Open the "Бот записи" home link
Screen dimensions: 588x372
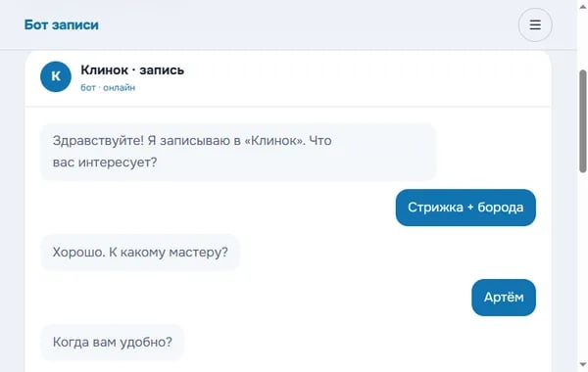(x=62, y=24)
